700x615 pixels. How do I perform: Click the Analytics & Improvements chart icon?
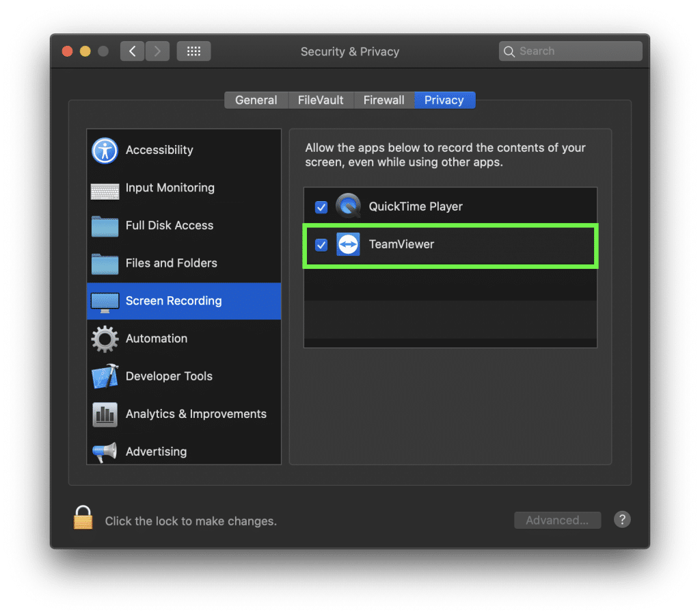click(x=105, y=415)
